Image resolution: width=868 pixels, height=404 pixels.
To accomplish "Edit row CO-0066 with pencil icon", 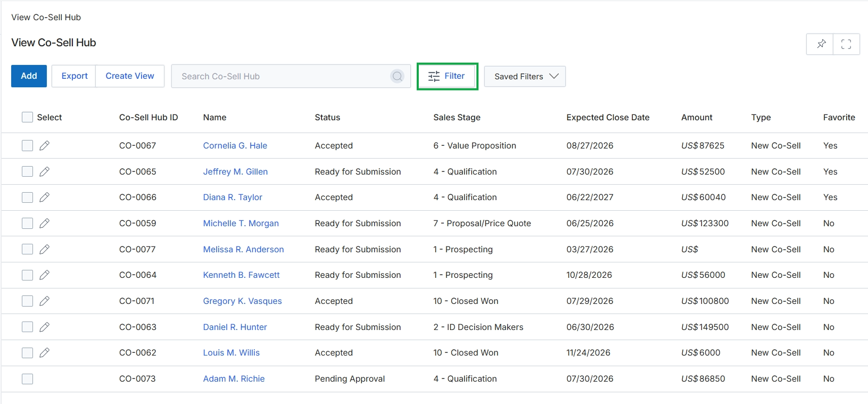I will [x=45, y=197].
